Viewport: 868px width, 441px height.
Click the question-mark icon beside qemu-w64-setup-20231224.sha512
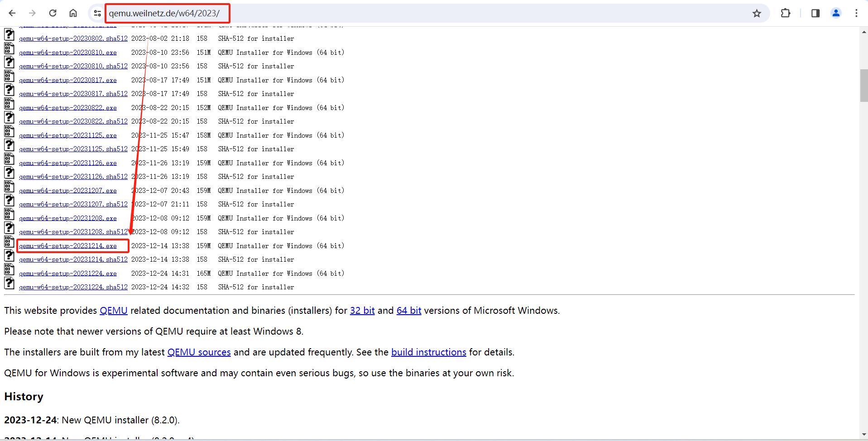click(x=9, y=283)
